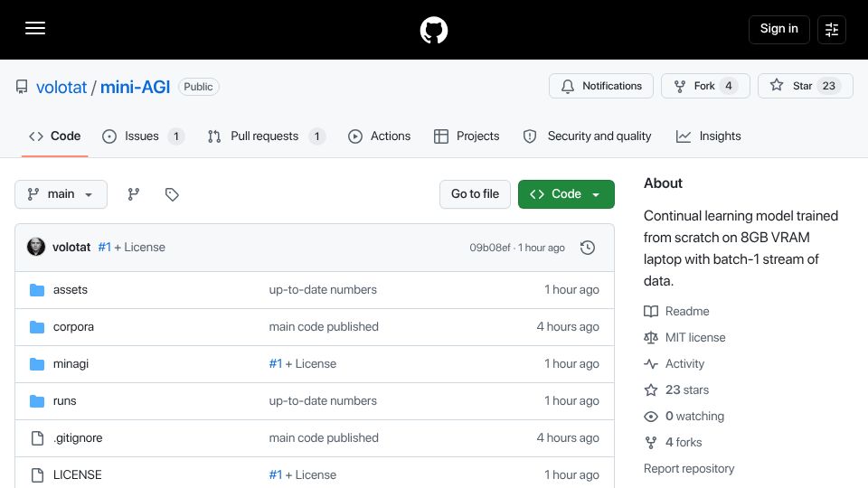The image size is (868, 488).
Task: View commit history clock icon
Action: click(588, 248)
